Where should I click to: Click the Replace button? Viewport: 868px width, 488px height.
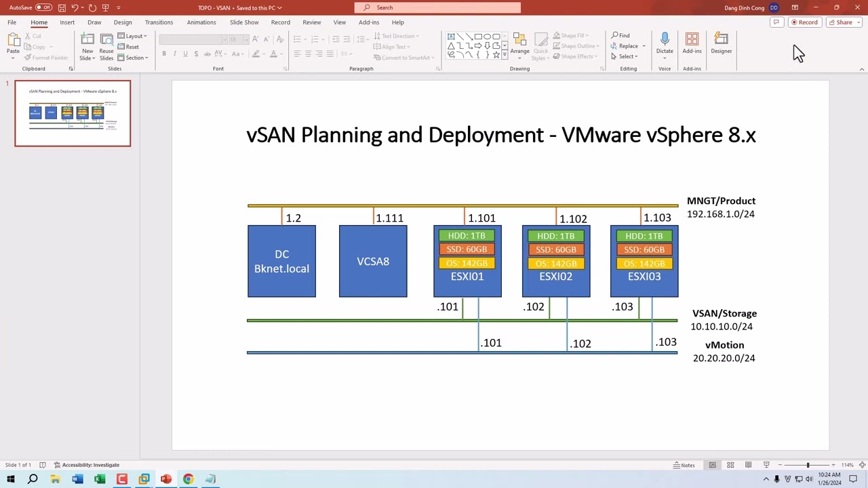coord(625,46)
